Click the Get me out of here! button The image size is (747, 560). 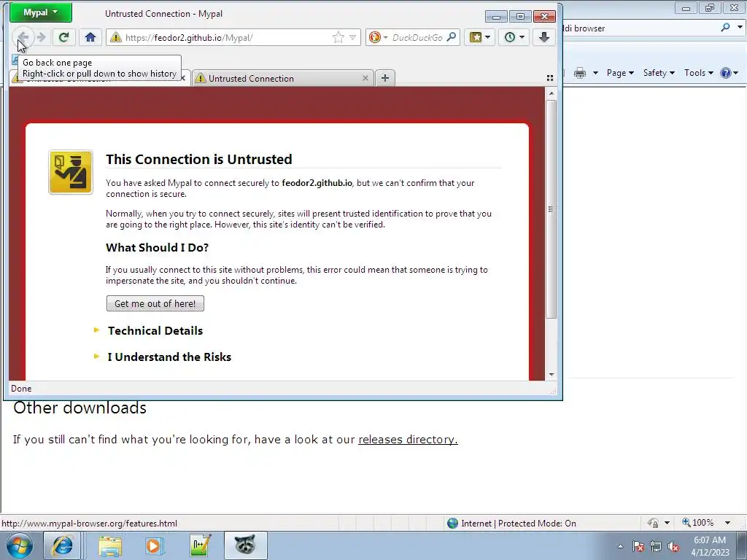(155, 304)
